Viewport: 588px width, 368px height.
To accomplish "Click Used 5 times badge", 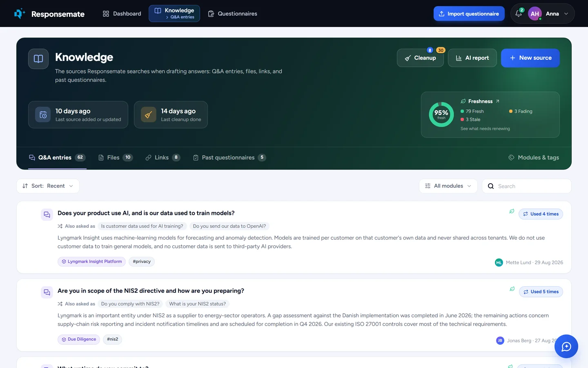I will click(541, 292).
